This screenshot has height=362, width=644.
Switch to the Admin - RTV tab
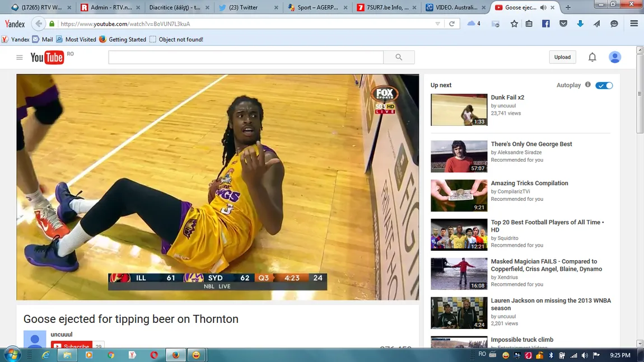tap(110, 7)
